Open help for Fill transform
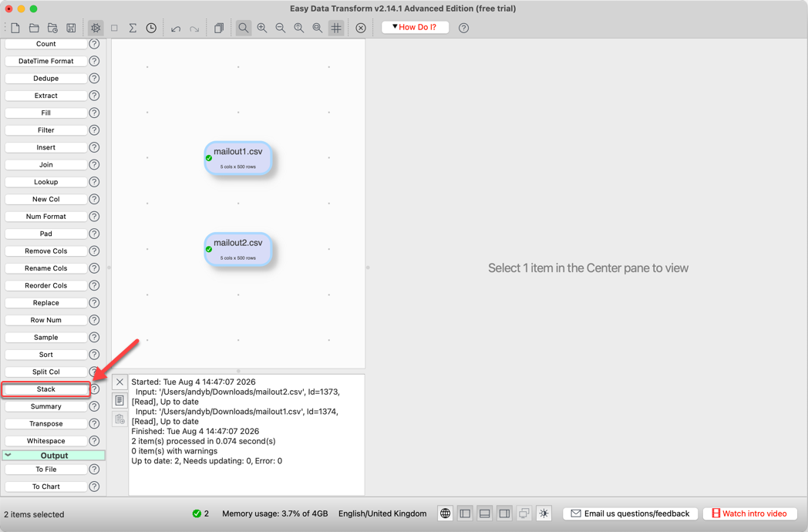 [94, 113]
